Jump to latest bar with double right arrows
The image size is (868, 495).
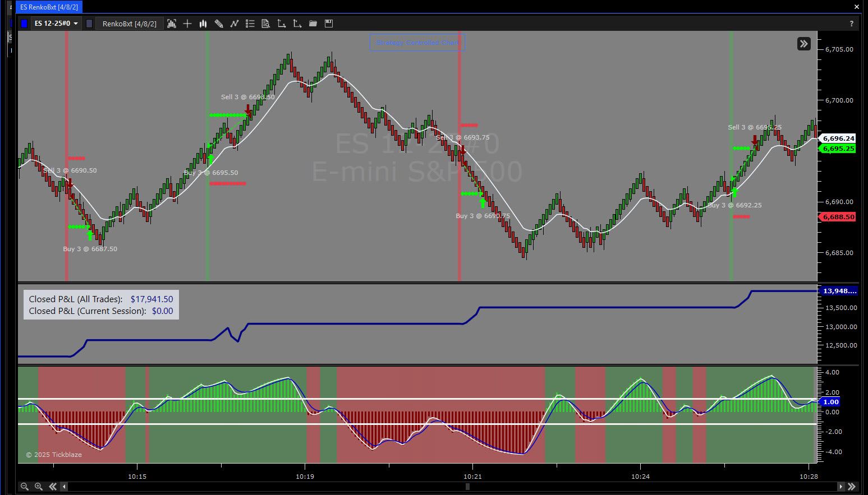(x=852, y=487)
